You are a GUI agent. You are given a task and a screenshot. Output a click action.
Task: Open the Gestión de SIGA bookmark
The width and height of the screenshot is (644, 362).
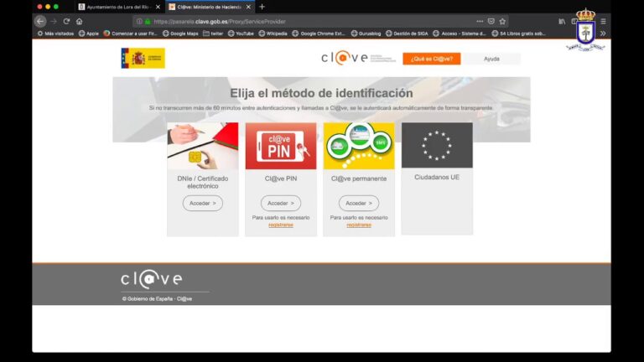click(x=407, y=34)
